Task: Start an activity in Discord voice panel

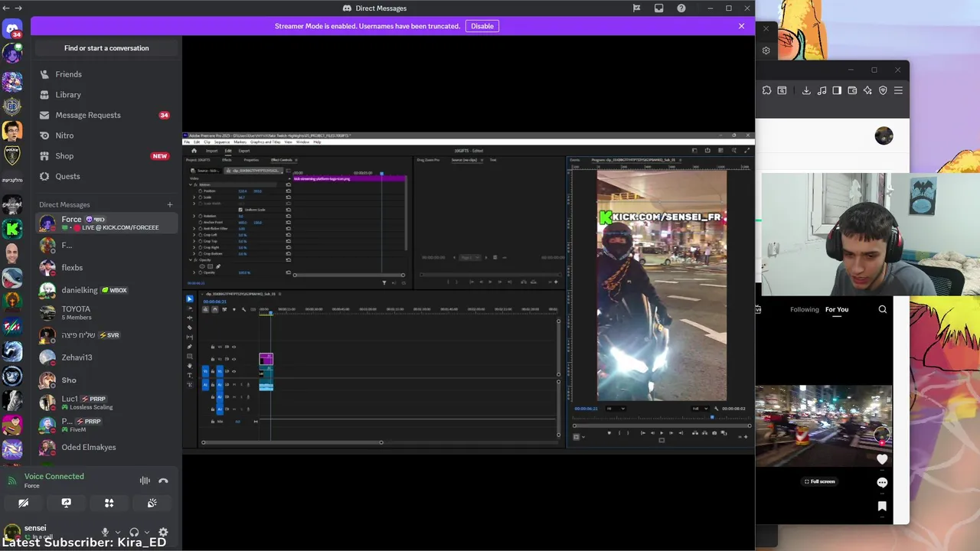Action: coord(109,503)
